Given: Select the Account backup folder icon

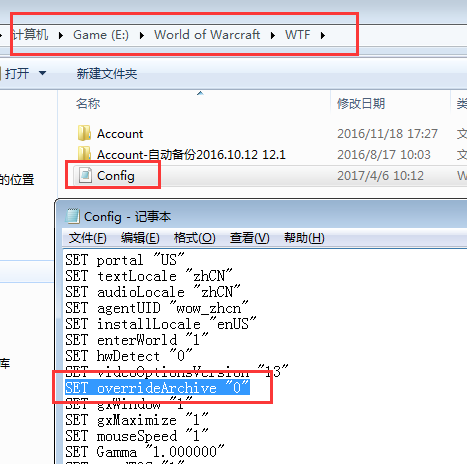Looking at the screenshot, I should [x=84, y=153].
